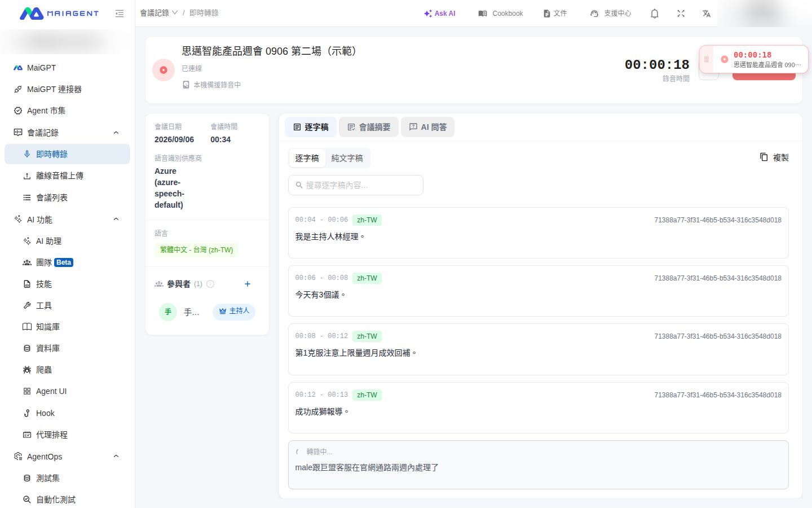Open Ask AI

pyautogui.click(x=440, y=14)
